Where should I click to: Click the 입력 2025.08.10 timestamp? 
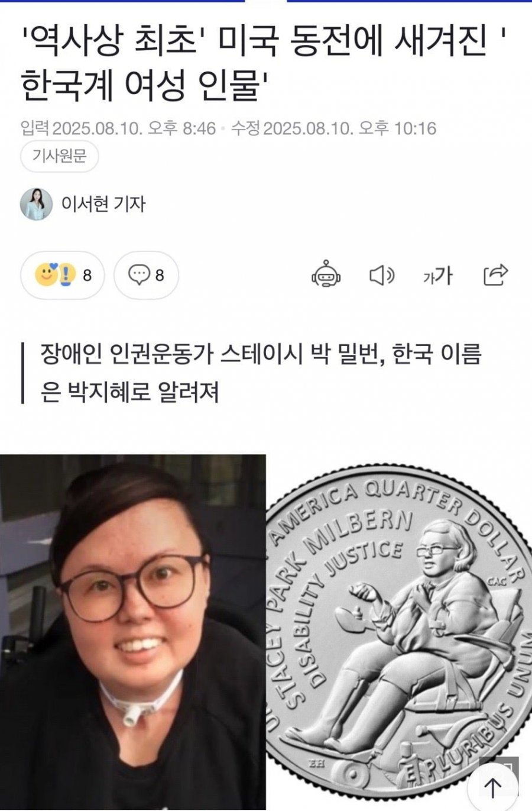(118, 128)
